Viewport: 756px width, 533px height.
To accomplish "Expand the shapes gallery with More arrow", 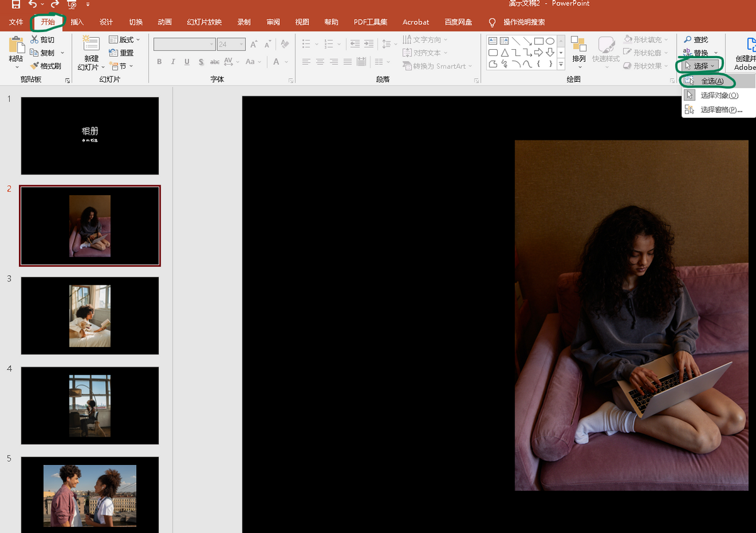I will point(561,64).
